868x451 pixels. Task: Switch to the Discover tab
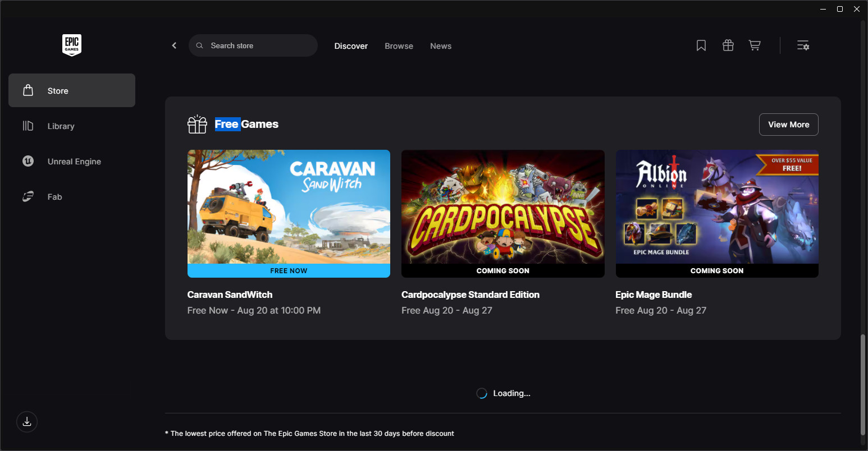click(351, 46)
